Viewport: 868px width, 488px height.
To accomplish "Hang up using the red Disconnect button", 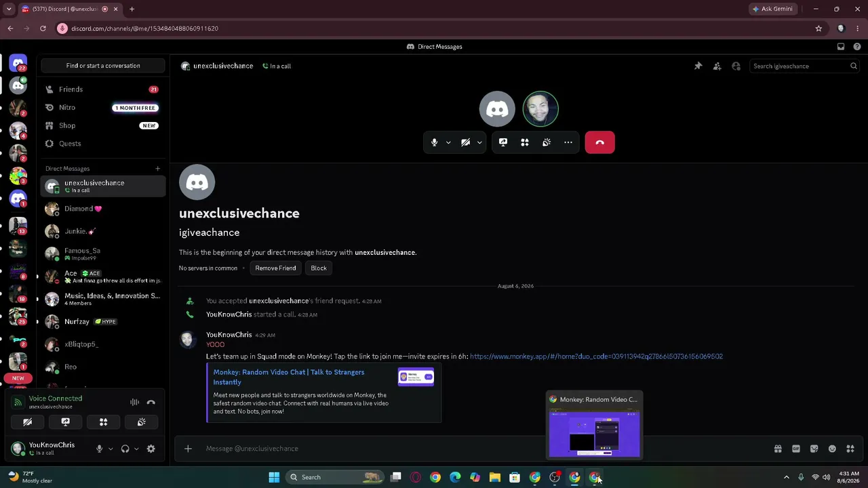I will (599, 142).
